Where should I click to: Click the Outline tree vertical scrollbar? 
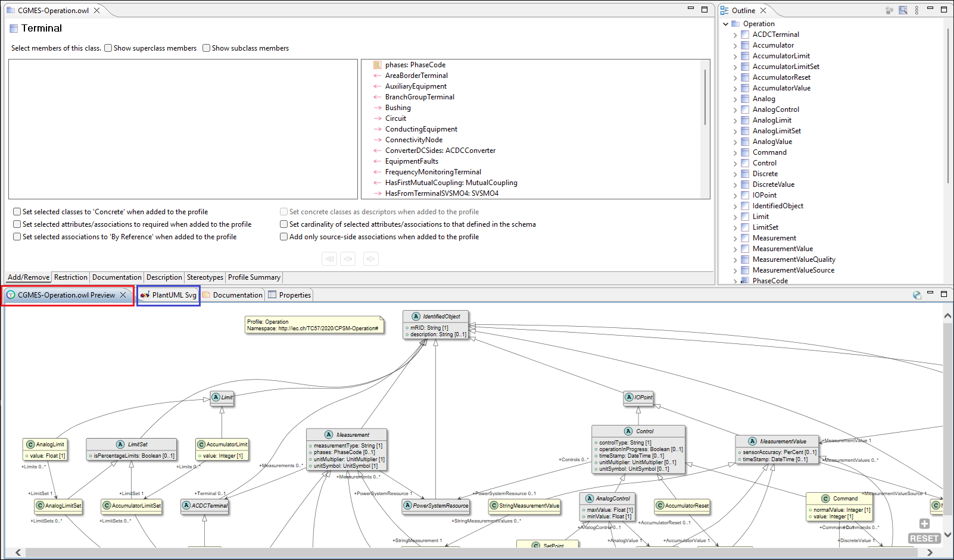(947, 106)
